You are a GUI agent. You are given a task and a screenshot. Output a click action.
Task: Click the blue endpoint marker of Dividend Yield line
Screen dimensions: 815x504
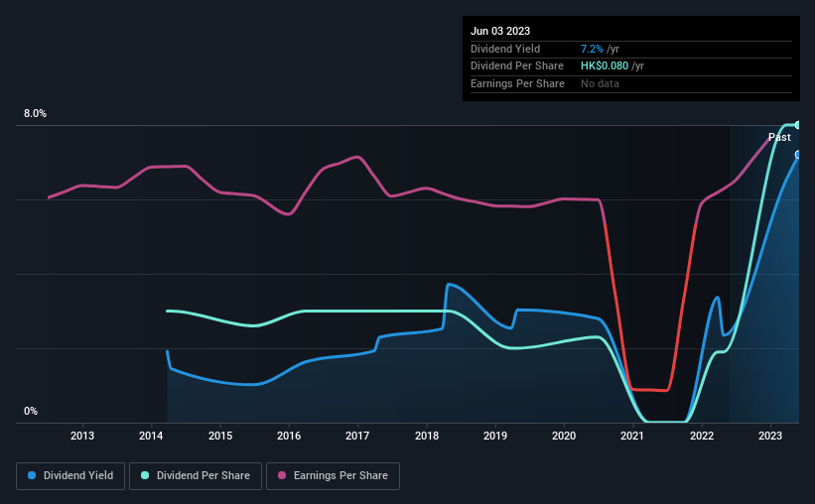[x=798, y=155]
